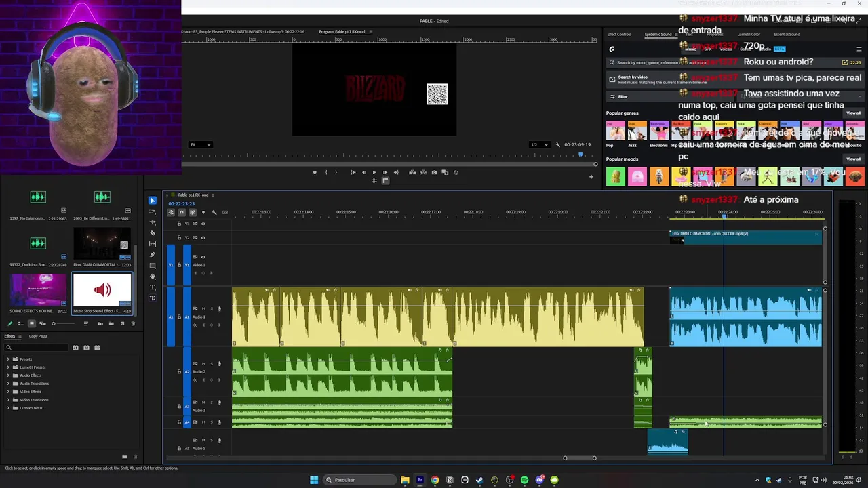
Task: Click the Extract button in Program monitor
Action: point(422,172)
